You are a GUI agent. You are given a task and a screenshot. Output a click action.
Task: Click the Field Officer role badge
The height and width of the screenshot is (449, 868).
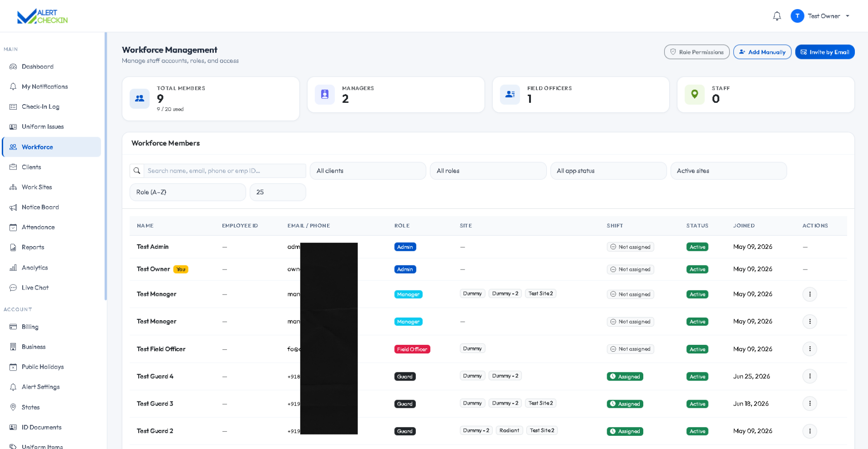tap(412, 349)
